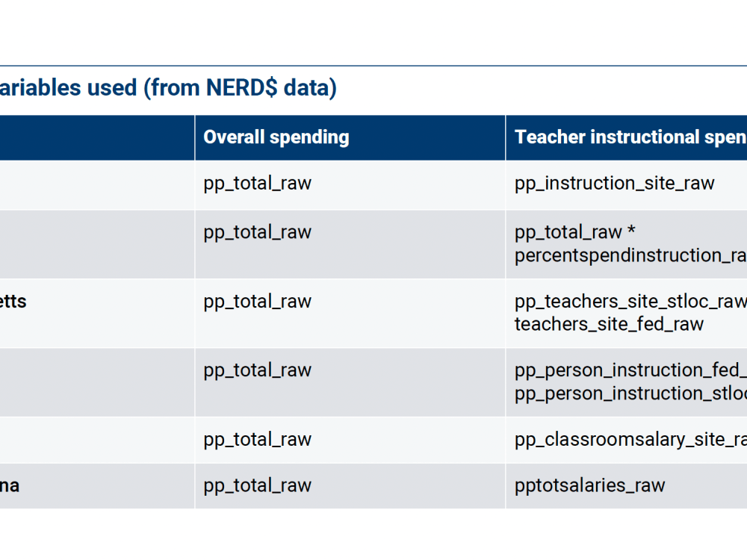The image size is (747, 560).
Task: Click the pp_classroomsalary_site cell
Action: [630, 440]
